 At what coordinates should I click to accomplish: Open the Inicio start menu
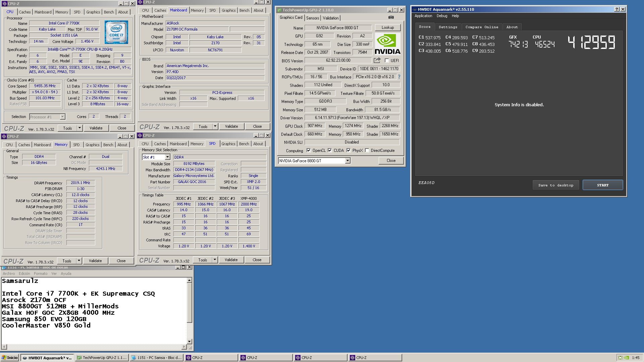pos(10,358)
